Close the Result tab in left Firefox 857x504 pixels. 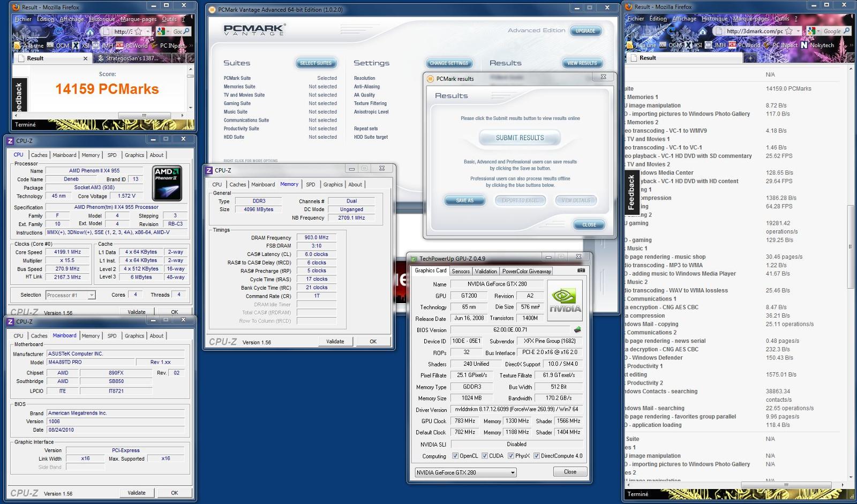pos(85,58)
